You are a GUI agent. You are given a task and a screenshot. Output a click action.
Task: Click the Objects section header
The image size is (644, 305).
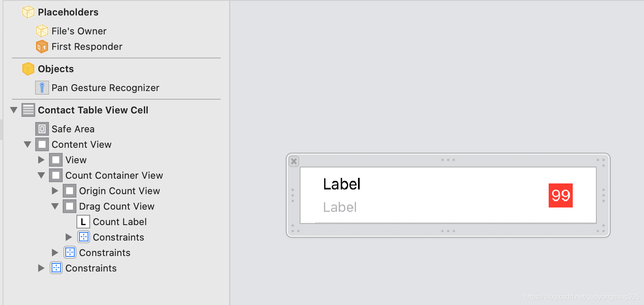[x=55, y=68]
